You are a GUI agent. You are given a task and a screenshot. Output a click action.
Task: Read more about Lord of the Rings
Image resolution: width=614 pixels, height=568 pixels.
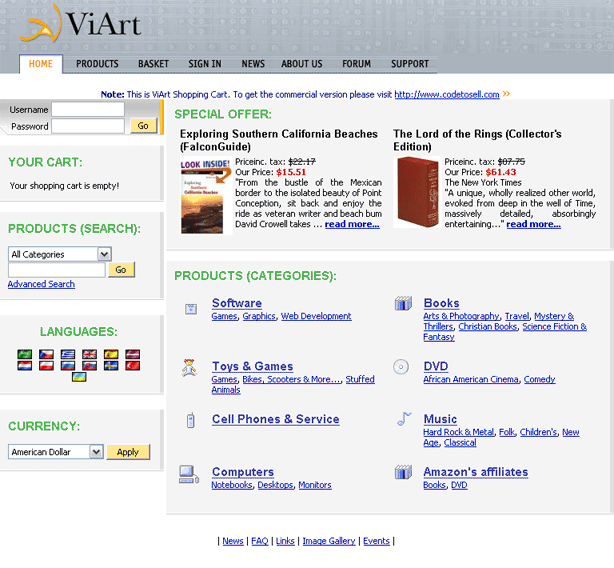[533, 224]
